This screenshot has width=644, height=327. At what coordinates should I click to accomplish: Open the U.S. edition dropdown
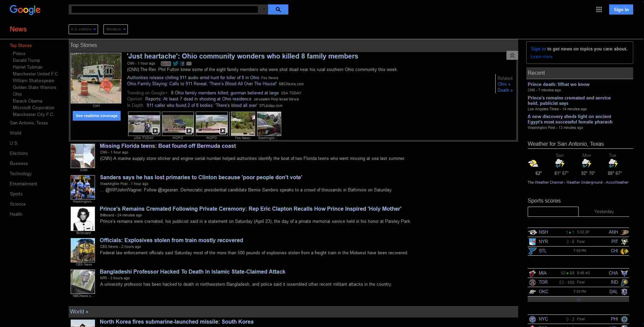click(x=83, y=29)
